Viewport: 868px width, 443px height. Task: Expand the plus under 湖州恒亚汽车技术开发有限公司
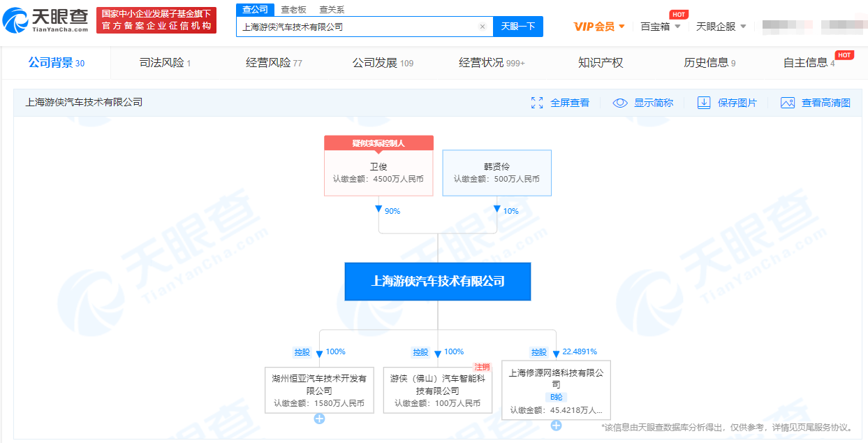click(x=319, y=419)
